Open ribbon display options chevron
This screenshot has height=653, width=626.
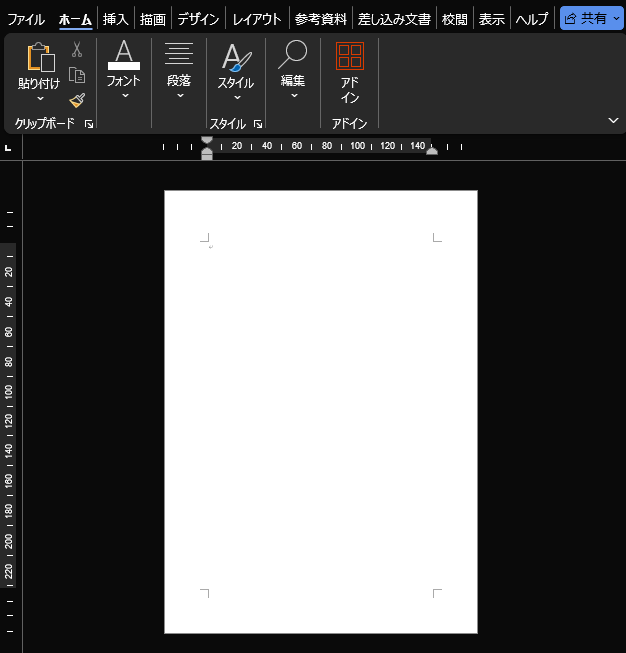613,120
